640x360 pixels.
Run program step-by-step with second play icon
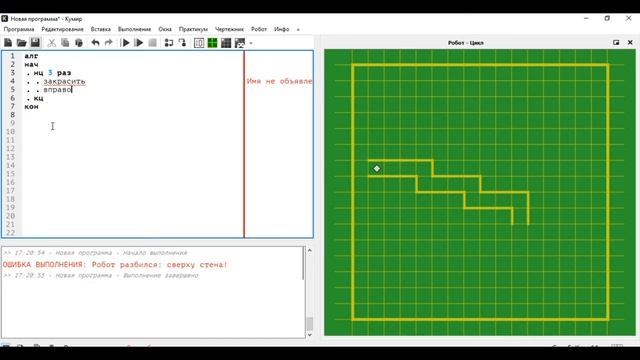click(139, 43)
